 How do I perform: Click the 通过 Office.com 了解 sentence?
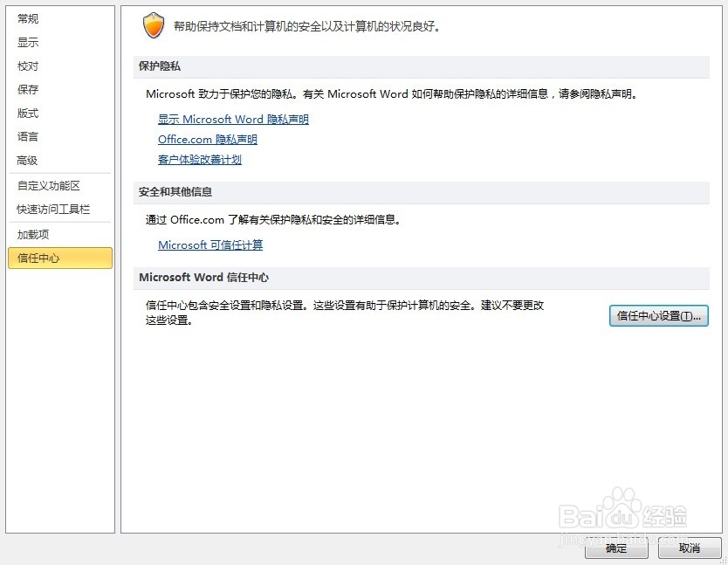(273, 220)
